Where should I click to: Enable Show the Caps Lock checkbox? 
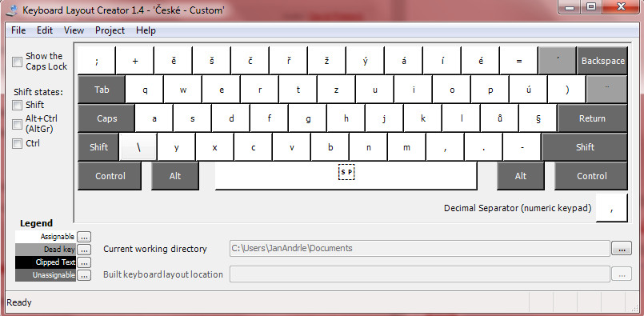pyautogui.click(x=18, y=62)
